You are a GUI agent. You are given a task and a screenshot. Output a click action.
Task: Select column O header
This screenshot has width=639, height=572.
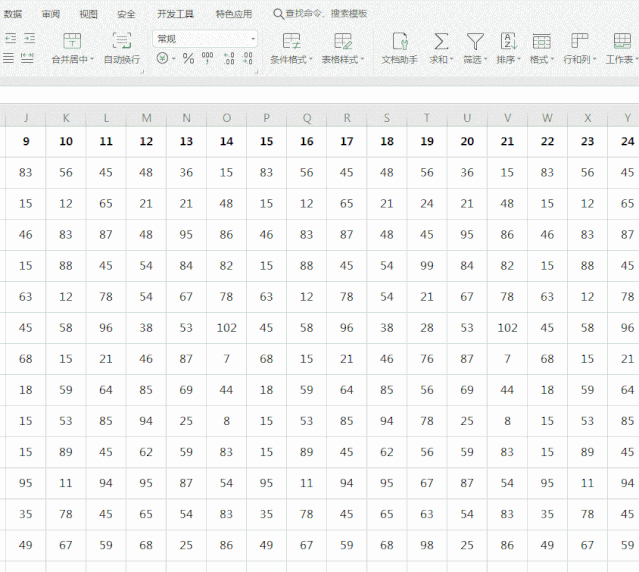(x=227, y=118)
